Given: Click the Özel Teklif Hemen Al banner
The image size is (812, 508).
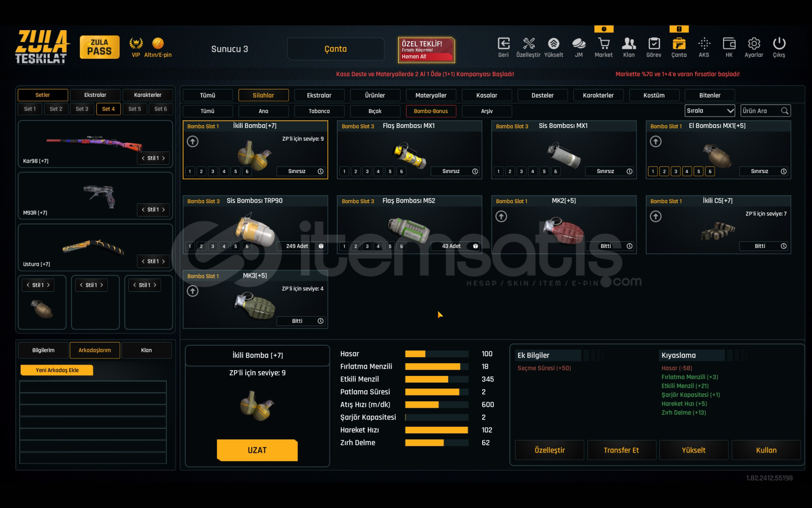Looking at the screenshot, I should click(426, 50).
